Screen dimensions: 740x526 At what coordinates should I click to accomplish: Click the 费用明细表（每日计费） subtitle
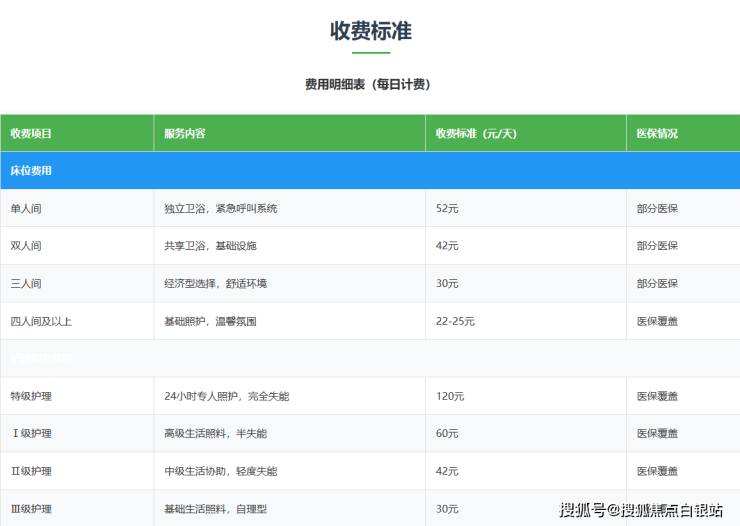pos(369,85)
